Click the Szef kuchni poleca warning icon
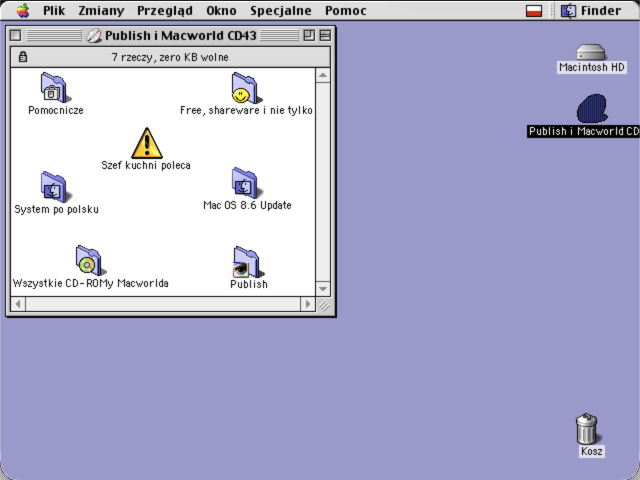Viewport: 640px width, 480px height. click(147, 143)
